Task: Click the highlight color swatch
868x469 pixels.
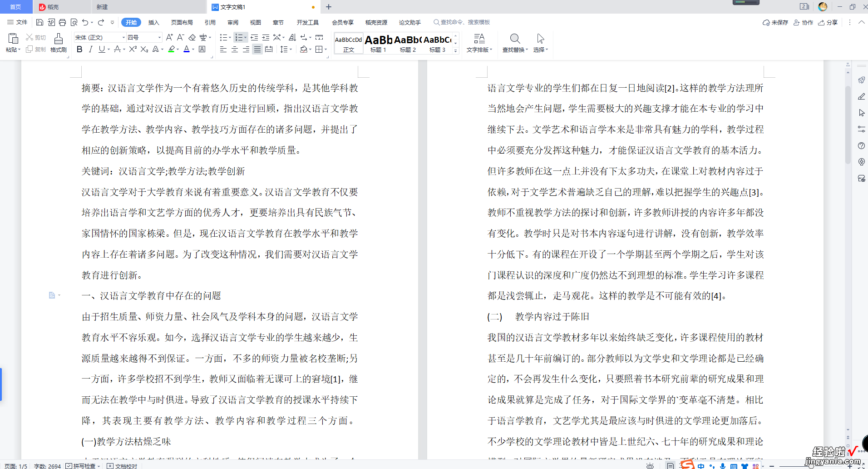Action: 171,49
